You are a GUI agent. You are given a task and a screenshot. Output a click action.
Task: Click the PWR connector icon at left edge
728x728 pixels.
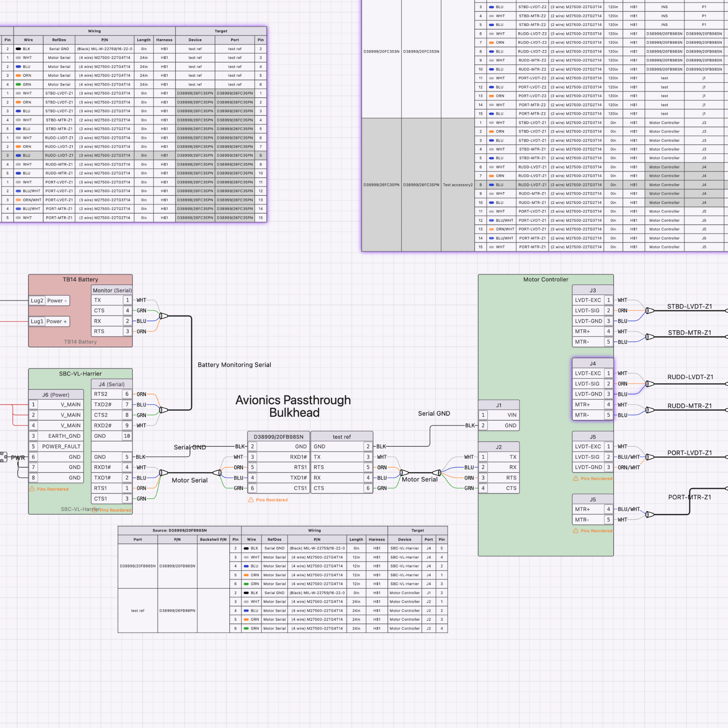tap(4, 457)
